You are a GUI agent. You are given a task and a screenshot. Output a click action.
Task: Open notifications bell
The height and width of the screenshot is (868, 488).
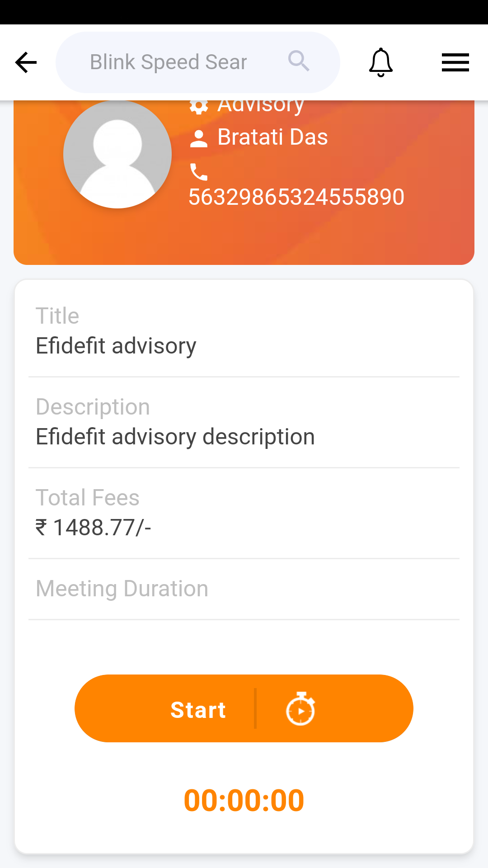click(380, 62)
